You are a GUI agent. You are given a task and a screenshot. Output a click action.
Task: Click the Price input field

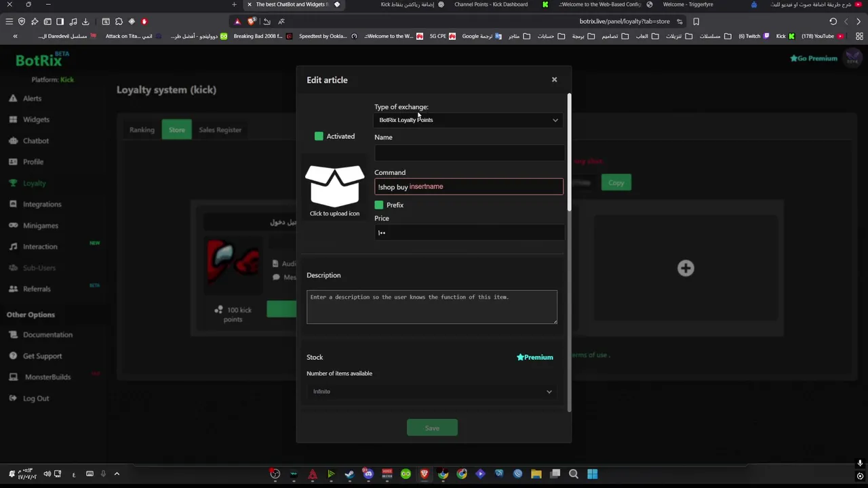[469, 232]
